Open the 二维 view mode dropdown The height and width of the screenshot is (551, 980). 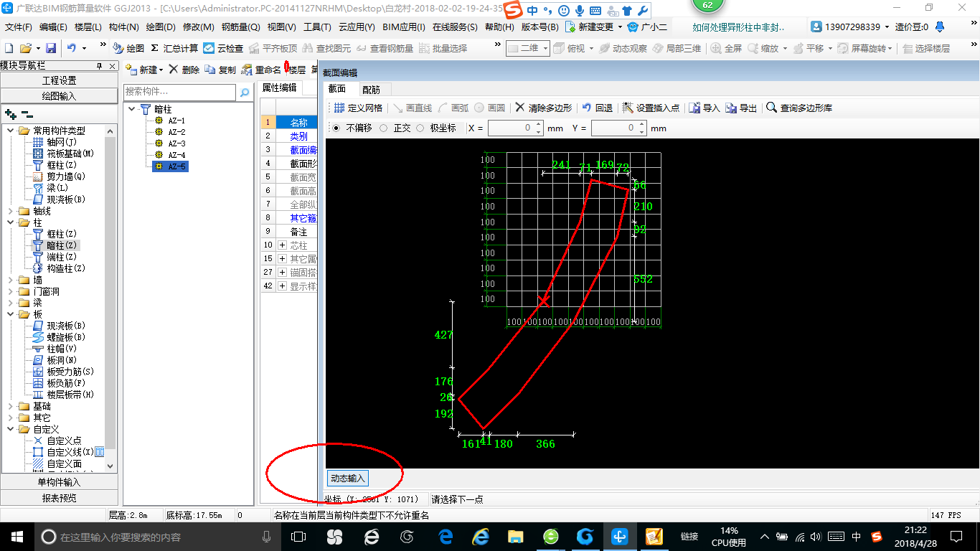click(545, 48)
